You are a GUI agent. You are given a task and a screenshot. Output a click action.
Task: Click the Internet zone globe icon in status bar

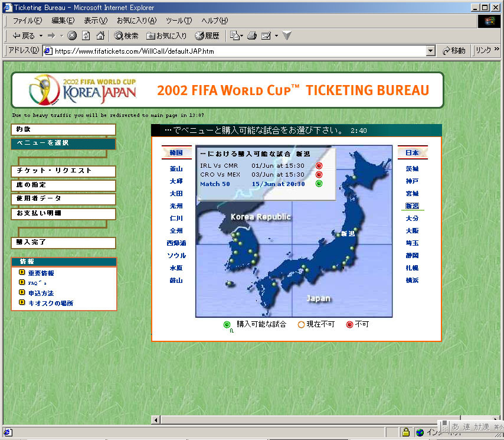pos(420,432)
